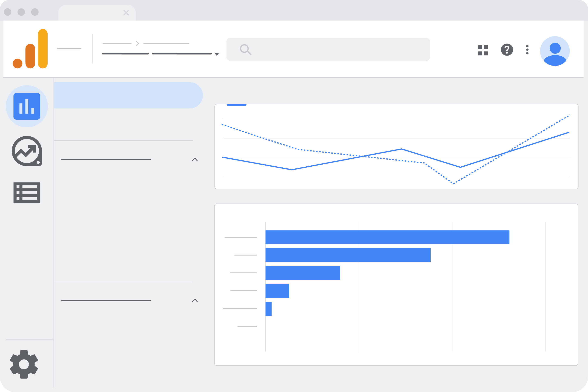Image resolution: width=588 pixels, height=392 pixels.
Task: Click the blue tab atop line chart
Action: click(236, 105)
